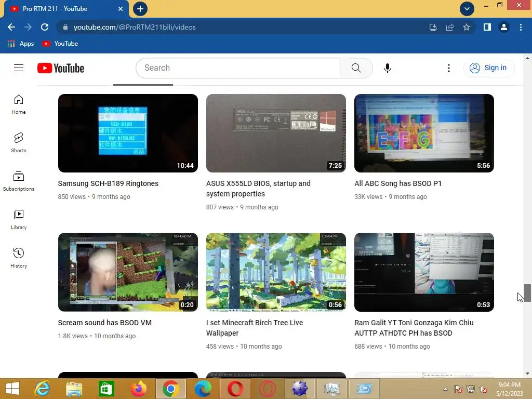Click title 'ASUS X555LD BIOS, startup and system properties'

point(258,189)
